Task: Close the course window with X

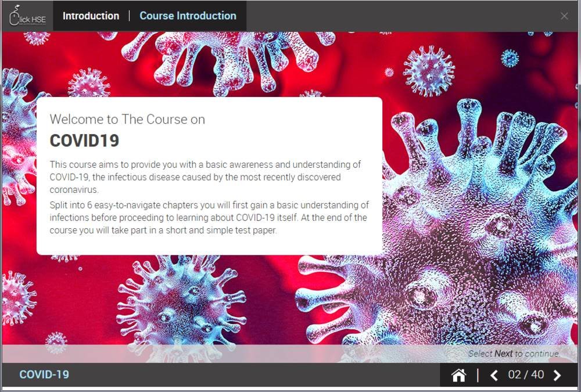Action: pos(564,16)
